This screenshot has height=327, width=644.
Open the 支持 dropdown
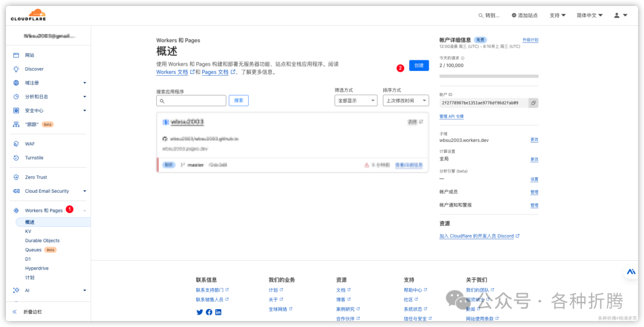pyautogui.click(x=558, y=15)
